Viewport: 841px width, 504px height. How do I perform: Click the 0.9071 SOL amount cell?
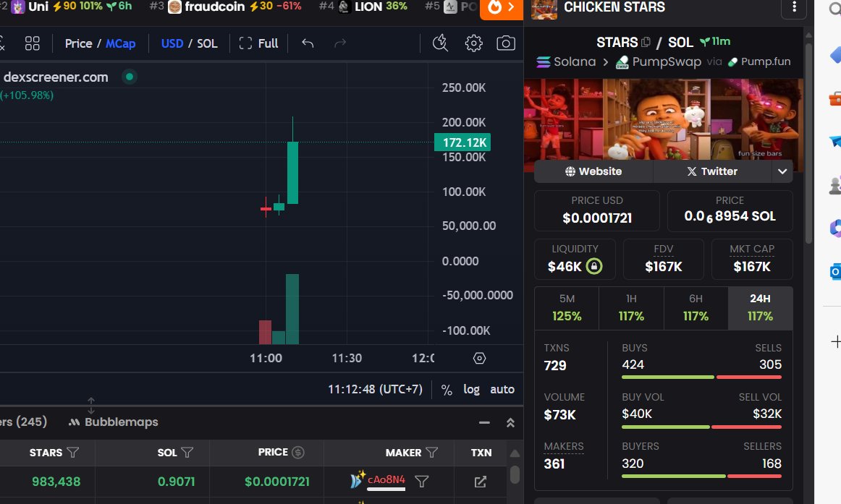click(x=176, y=482)
